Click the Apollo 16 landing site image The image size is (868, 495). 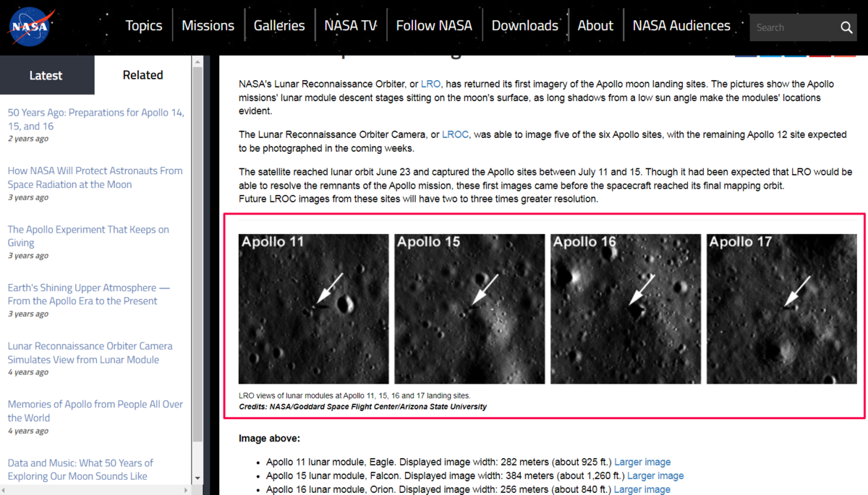tap(626, 309)
